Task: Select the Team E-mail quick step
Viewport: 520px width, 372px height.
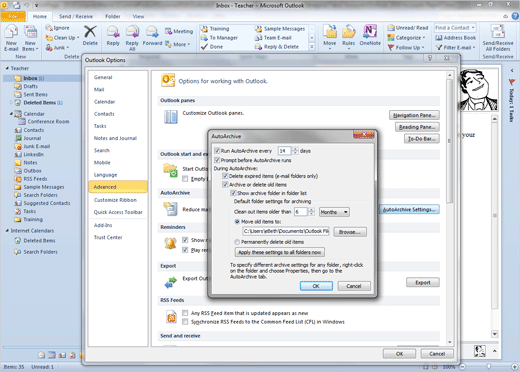Action: pos(273,38)
